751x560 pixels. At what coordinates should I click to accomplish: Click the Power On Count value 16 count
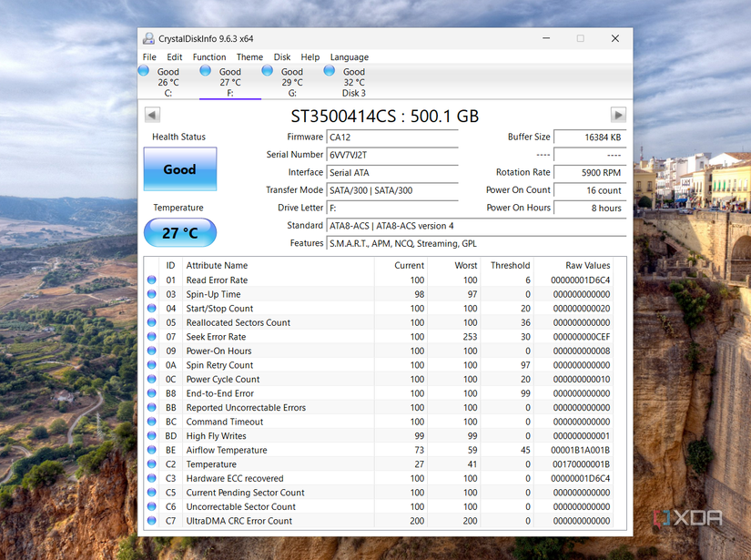tap(590, 190)
